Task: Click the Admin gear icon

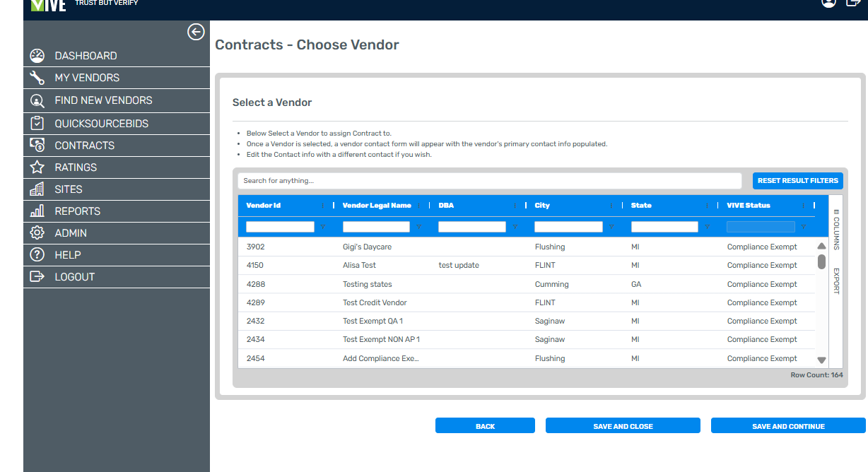Action: tap(37, 233)
